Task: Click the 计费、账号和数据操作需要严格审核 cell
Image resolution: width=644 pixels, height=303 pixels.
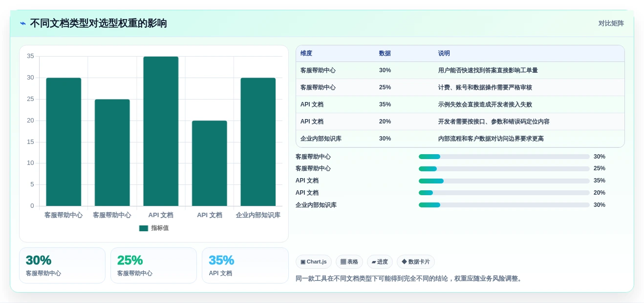Action: coord(485,87)
